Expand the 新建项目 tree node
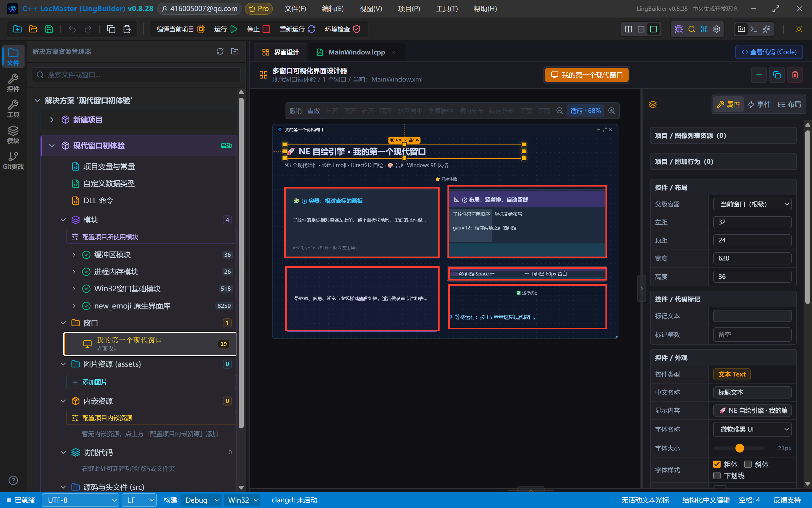Viewport: 812px width, 508px height. pos(52,120)
